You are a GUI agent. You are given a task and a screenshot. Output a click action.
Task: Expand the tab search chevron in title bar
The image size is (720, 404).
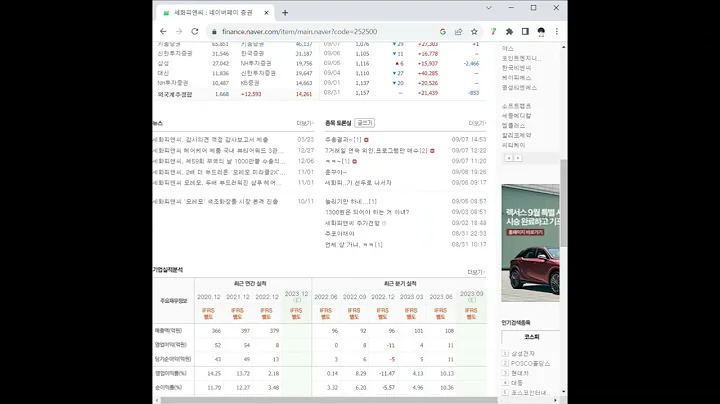click(489, 8)
